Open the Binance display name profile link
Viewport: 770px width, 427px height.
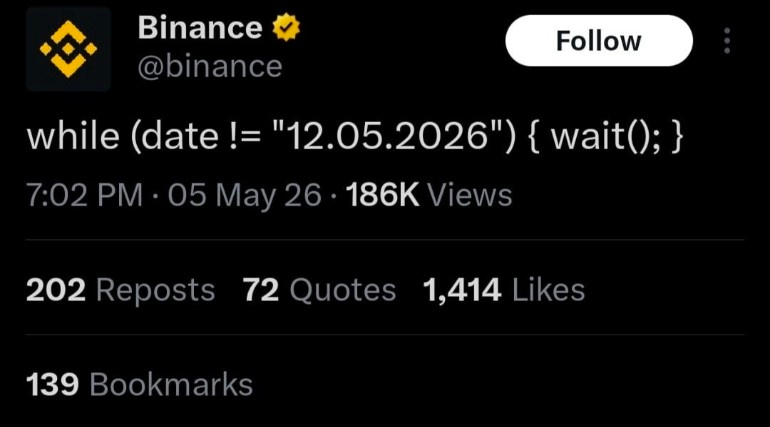(200, 27)
